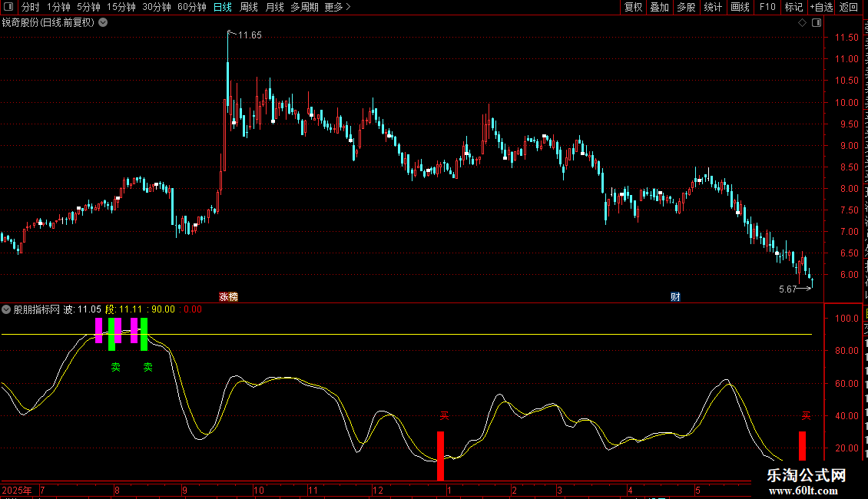Click the second green 卖 sell signal
The height and width of the screenshot is (499, 868).
pyautogui.click(x=147, y=367)
